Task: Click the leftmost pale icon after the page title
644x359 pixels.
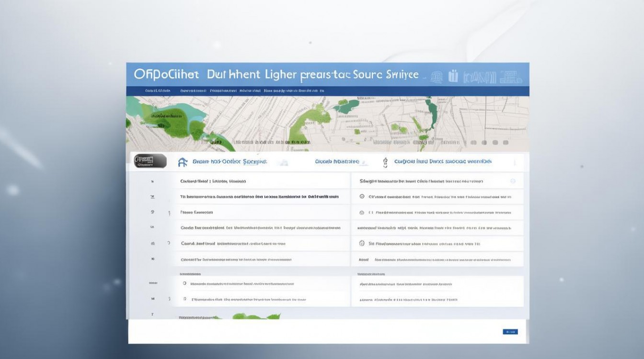Action: click(437, 77)
